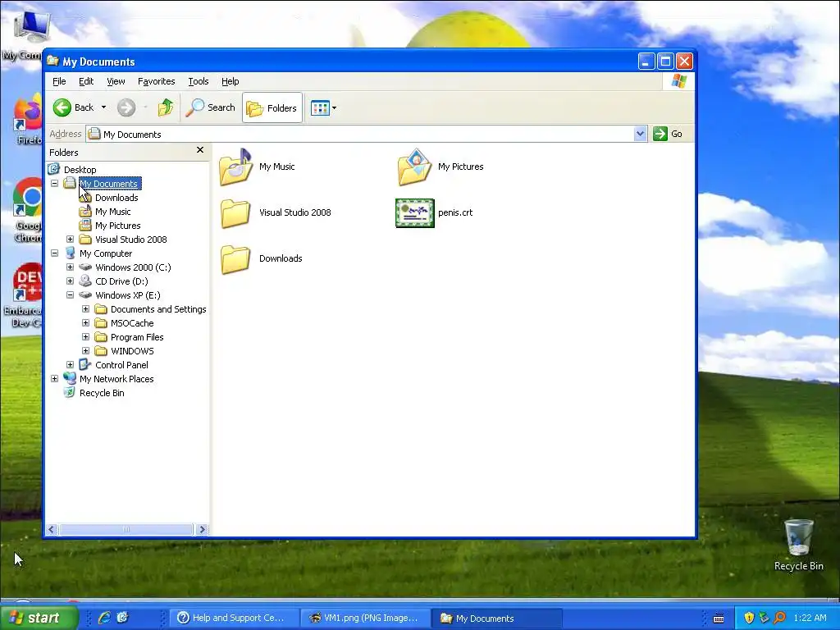Click the security shield tray icon
The height and width of the screenshot is (630, 840).
[x=749, y=618]
